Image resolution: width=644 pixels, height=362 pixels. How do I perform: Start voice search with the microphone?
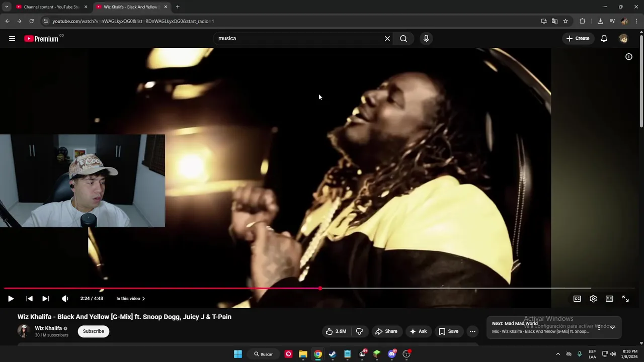(x=426, y=38)
